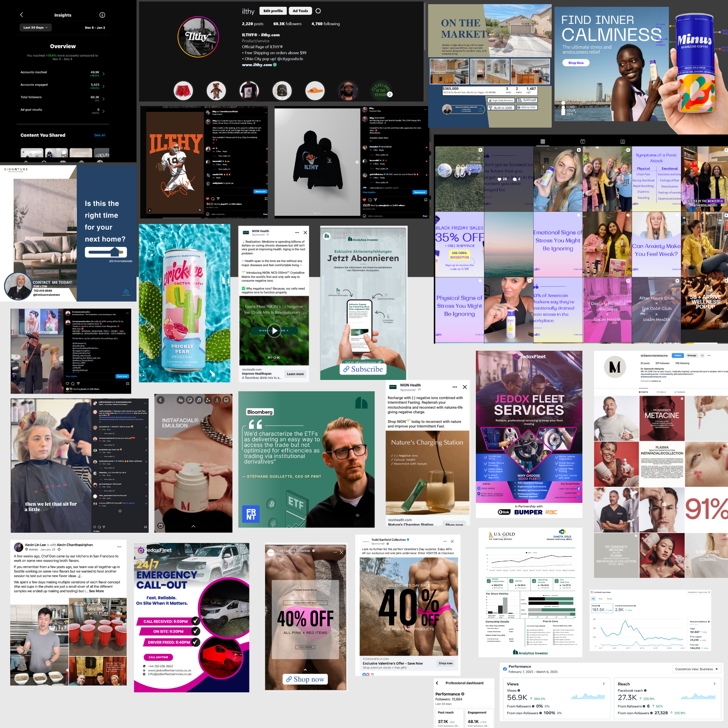The image size is (728, 728).
Task: Close the Todd Sanfield story
Action: click(x=342, y=552)
